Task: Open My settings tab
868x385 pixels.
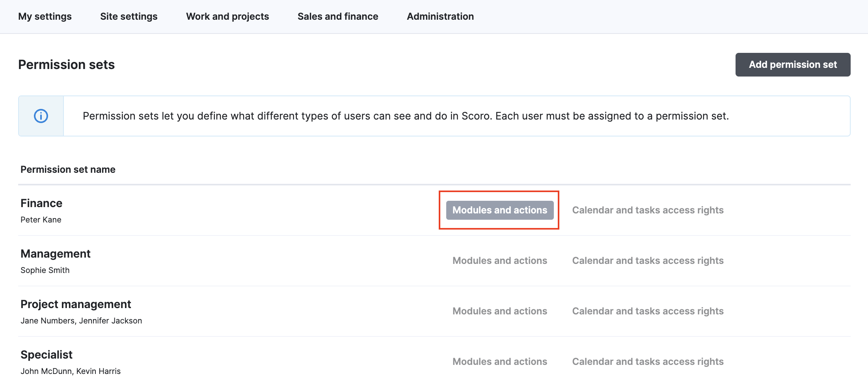Action: [x=45, y=16]
